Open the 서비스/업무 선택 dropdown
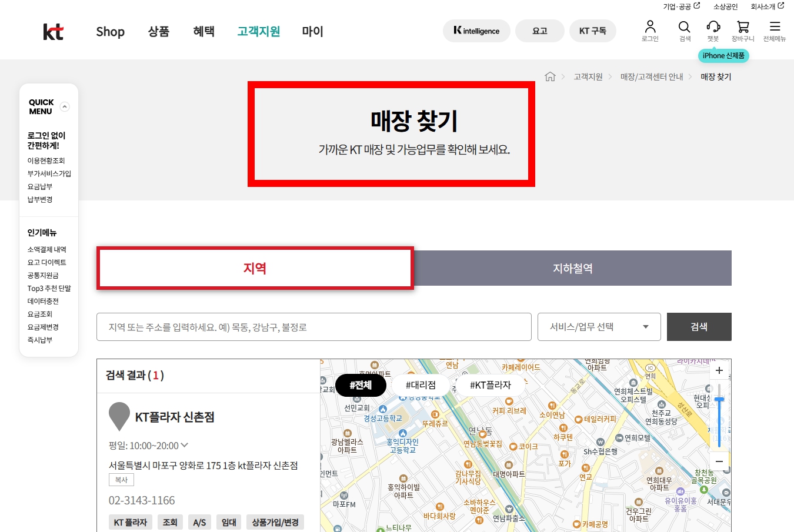Screen dimensions: 794x532 [599, 327]
